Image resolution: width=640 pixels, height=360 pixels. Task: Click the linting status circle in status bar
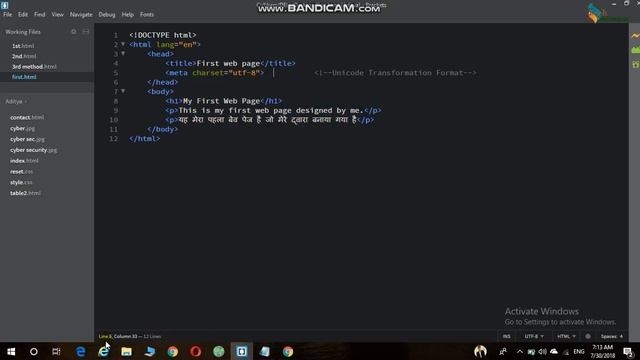[588, 336]
